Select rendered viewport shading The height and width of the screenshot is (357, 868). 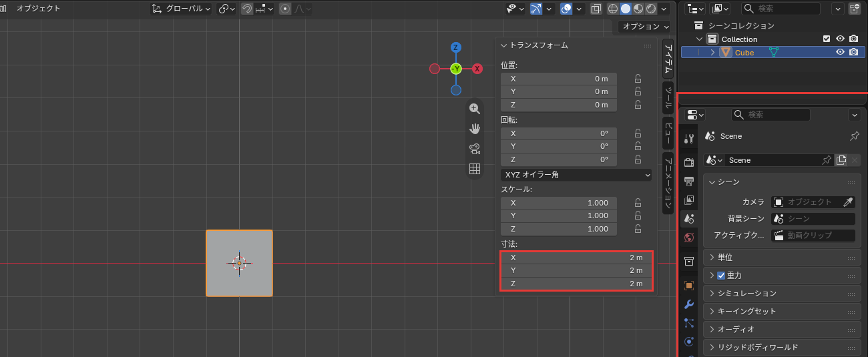651,9
